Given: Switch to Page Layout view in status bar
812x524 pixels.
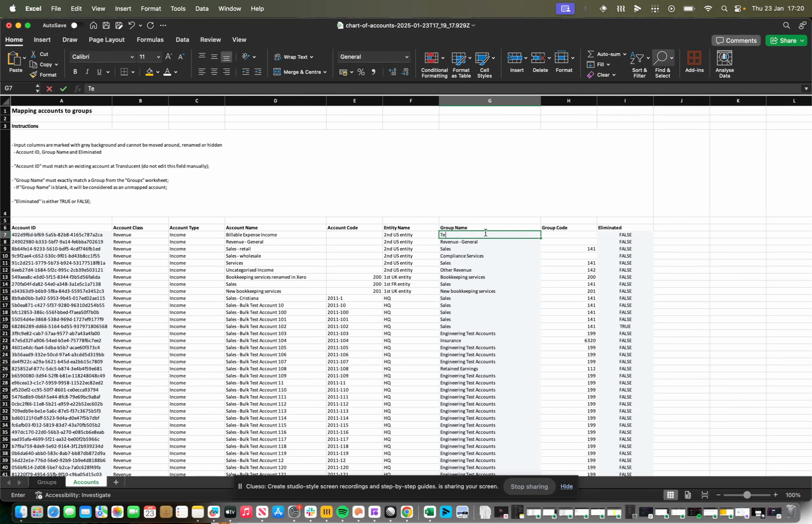Looking at the screenshot, I should click(x=688, y=495).
